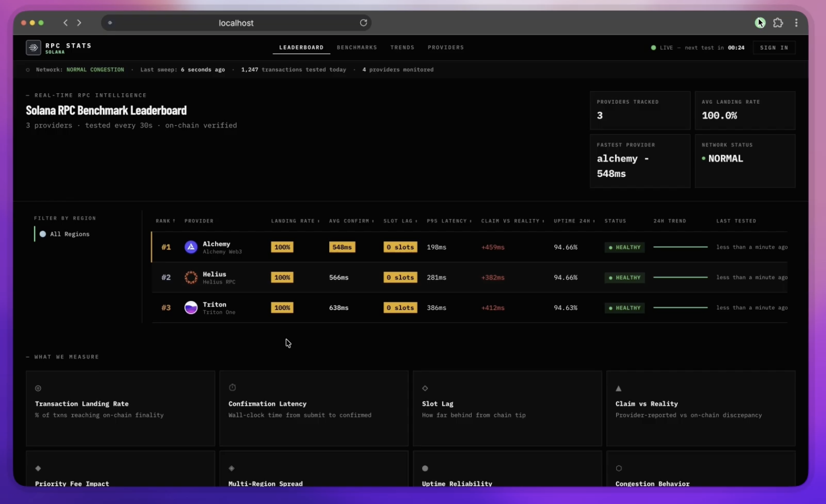Open the Trends tab
The image size is (826, 504).
click(402, 48)
